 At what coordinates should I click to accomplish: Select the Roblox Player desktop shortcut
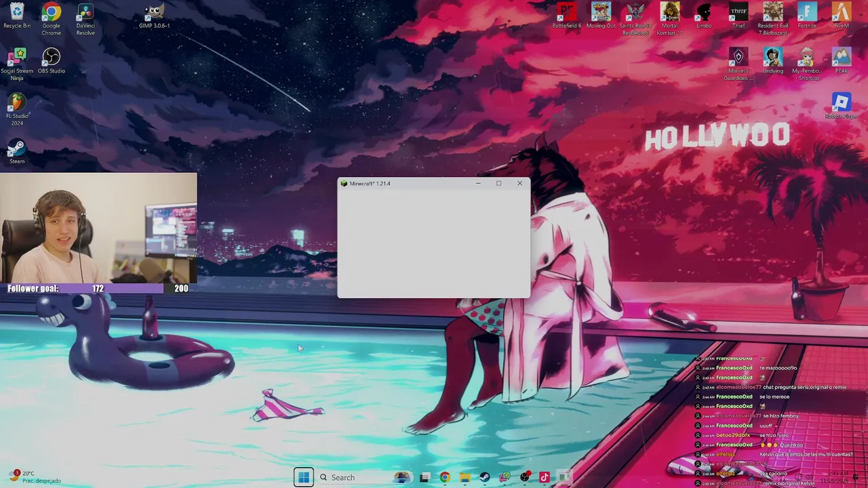click(842, 106)
